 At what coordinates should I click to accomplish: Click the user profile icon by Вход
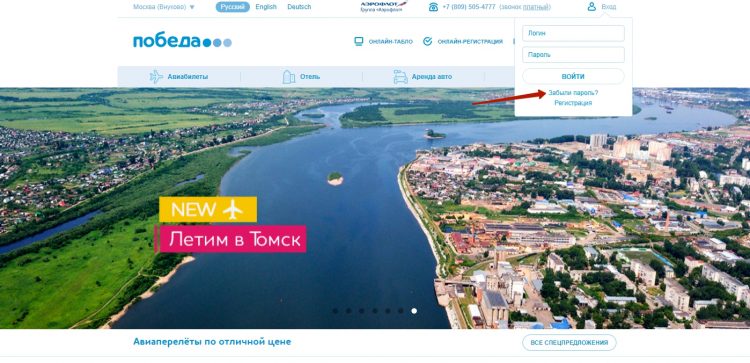592,7
